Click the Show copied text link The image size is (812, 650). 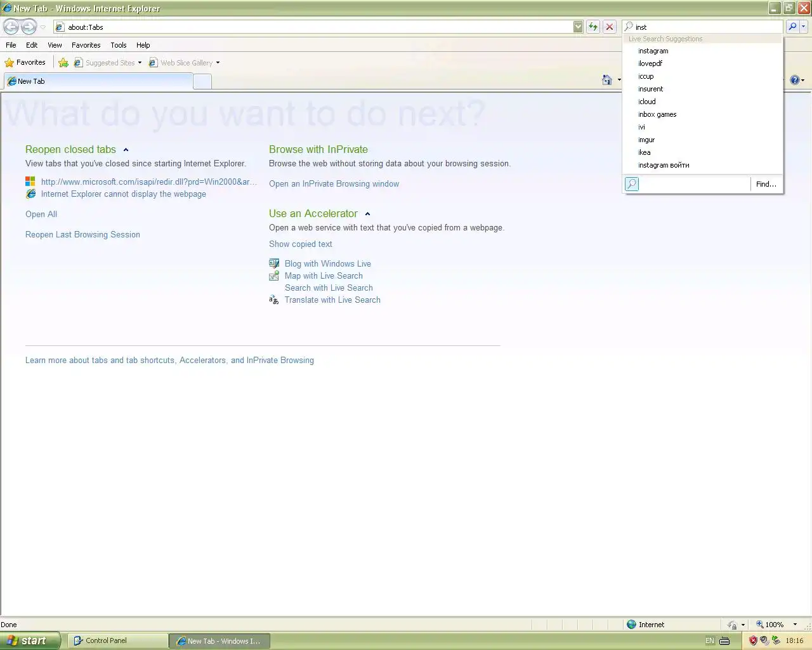[301, 244]
